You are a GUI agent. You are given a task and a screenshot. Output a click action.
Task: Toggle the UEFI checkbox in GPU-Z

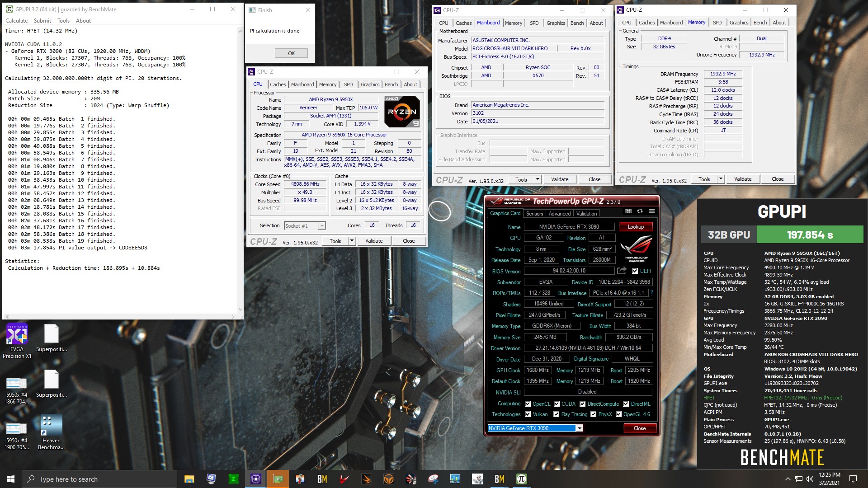click(x=635, y=271)
